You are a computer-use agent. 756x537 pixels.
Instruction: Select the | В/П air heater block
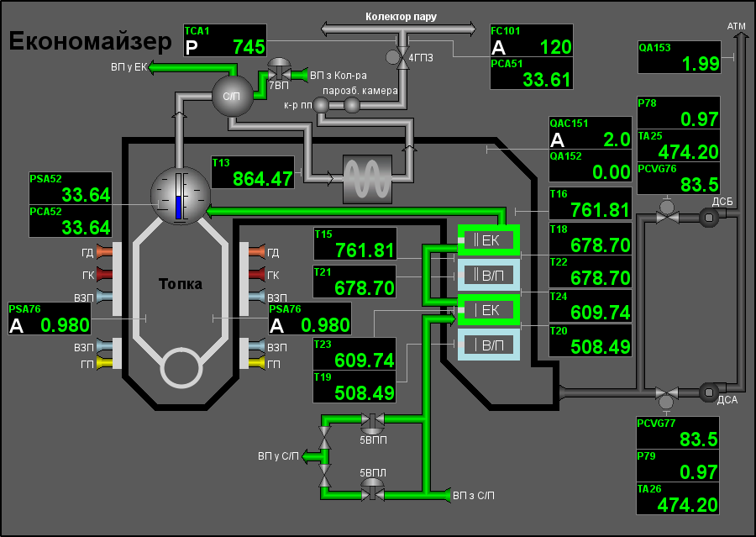pos(489,345)
